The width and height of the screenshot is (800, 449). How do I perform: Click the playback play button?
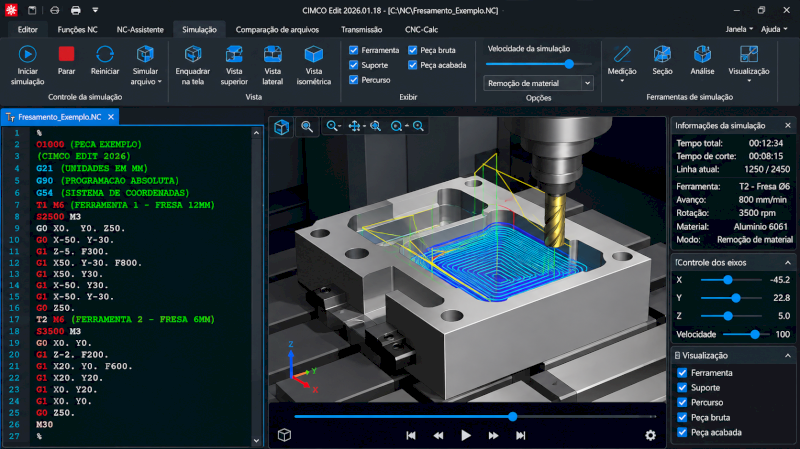tap(465, 435)
